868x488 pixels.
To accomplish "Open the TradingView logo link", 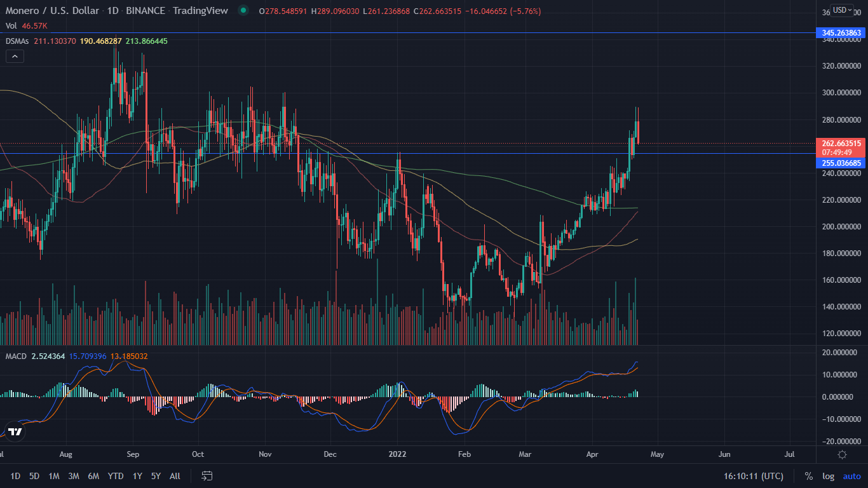I will pyautogui.click(x=16, y=431).
